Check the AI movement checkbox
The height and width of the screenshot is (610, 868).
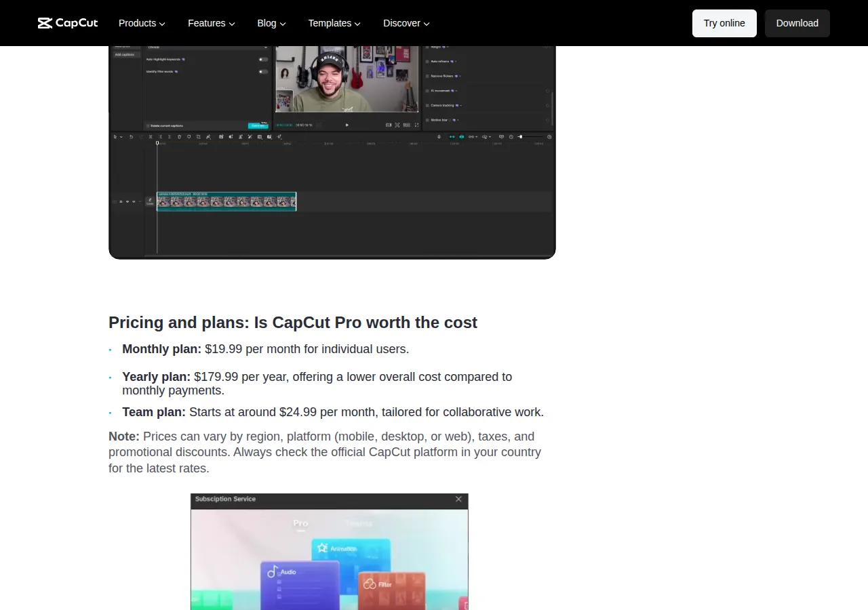click(x=427, y=91)
